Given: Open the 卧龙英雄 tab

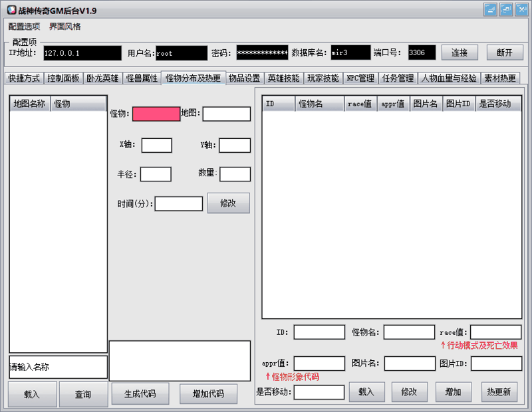Looking at the screenshot, I should click(102, 77).
